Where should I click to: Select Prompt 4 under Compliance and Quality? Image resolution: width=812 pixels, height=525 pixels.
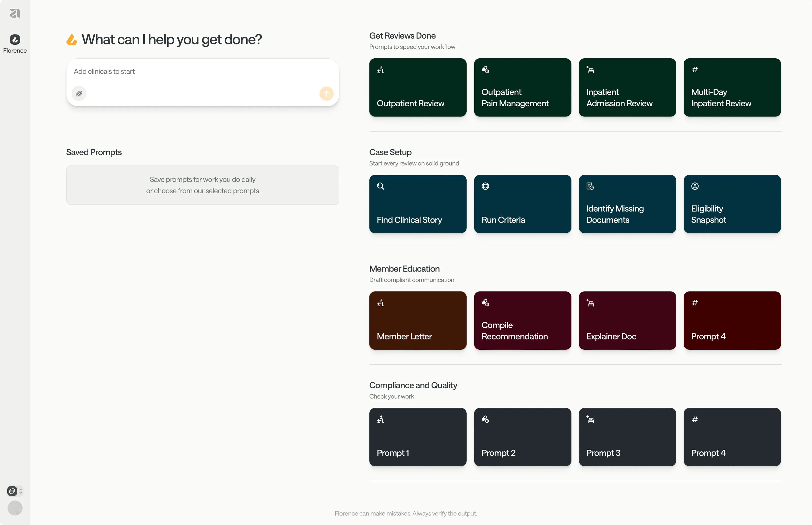tap(732, 437)
